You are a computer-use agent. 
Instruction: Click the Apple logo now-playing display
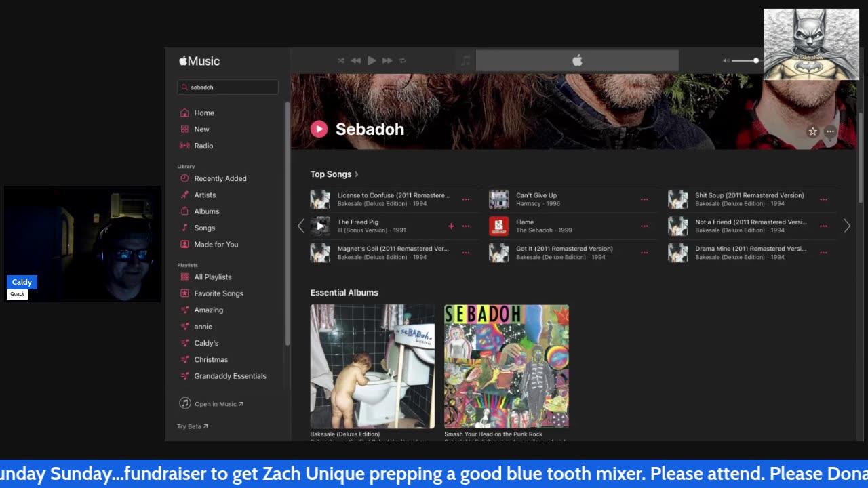coord(577,60)
